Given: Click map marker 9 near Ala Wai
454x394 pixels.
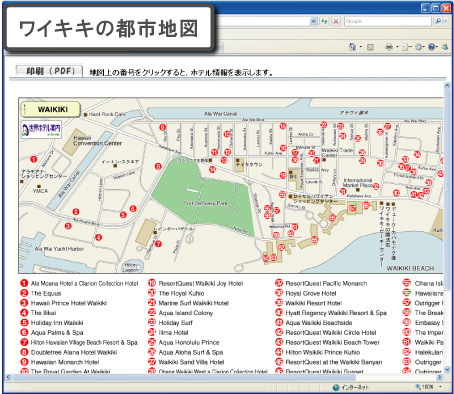Looking at the screenshot, I should pyautogui.click(x=162, y=127).
